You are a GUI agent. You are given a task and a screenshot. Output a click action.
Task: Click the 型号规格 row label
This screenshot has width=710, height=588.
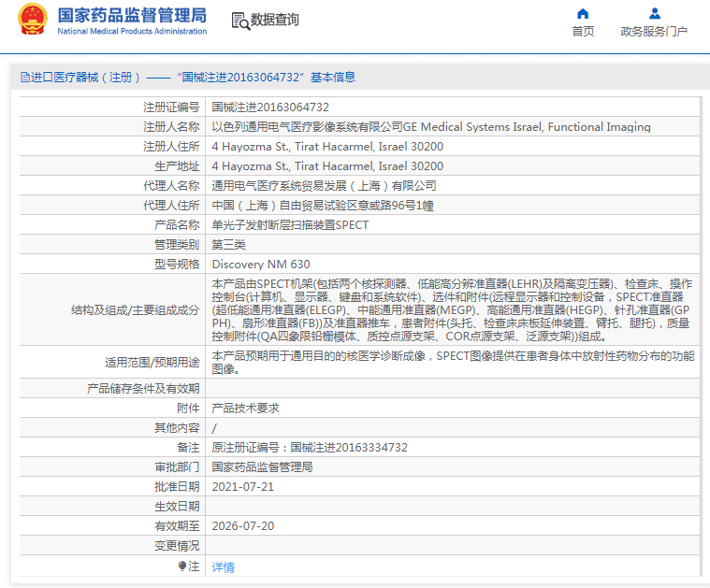pyautogui.click(x=177, y=265)
